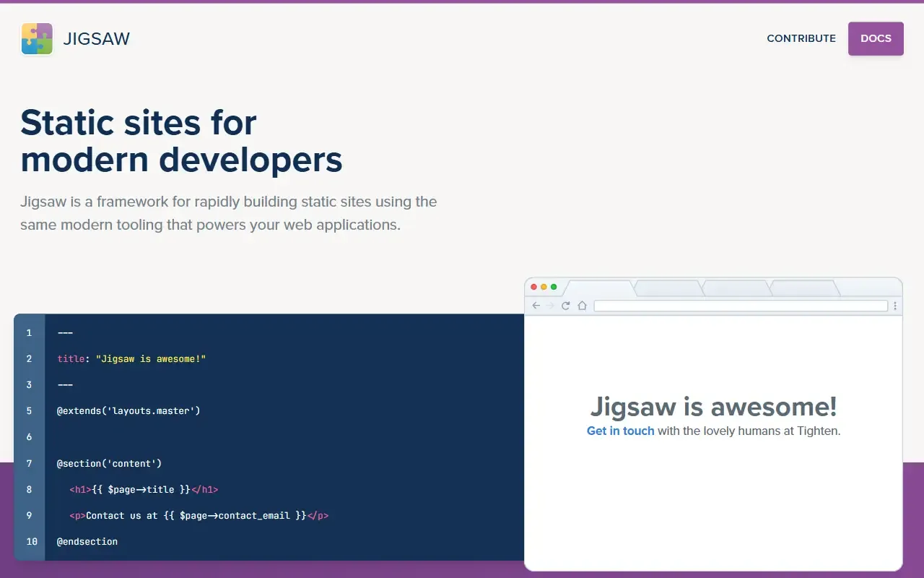Screen dimensions: 924x578
Task: Click line number 10 in the code gutter
Action: 32,541
